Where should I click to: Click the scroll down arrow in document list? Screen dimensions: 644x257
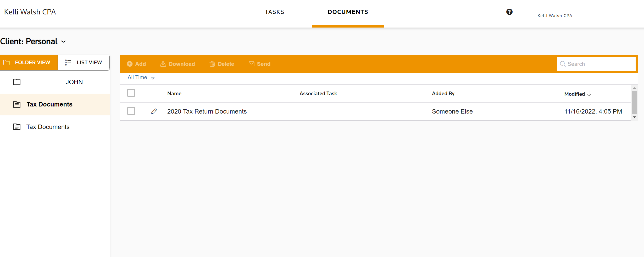point(634,117)
